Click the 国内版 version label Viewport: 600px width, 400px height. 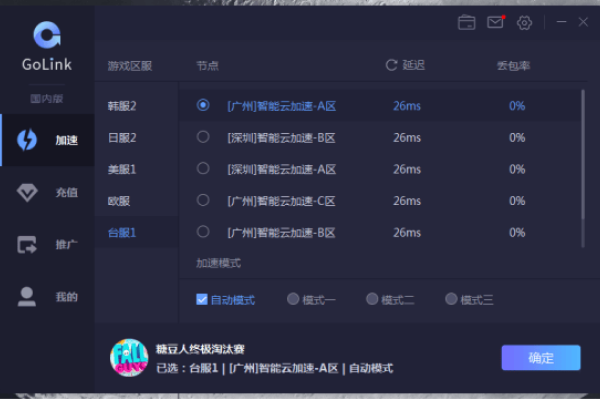47,99
